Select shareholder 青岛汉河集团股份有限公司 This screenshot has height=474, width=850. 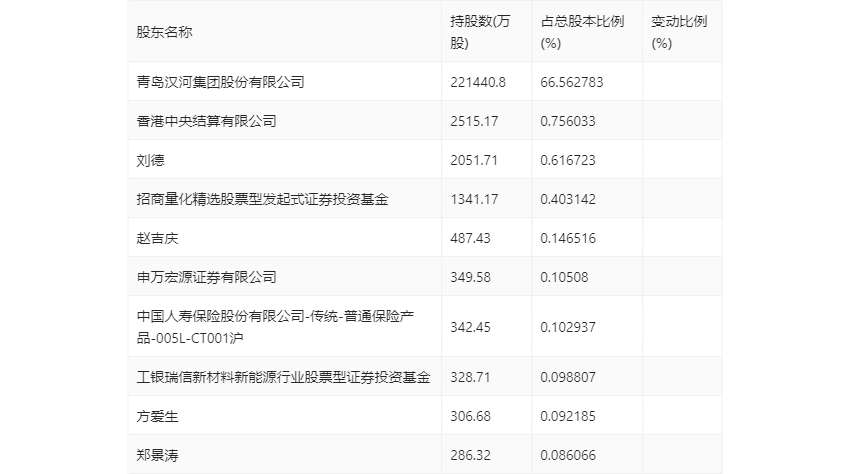pyautogui.click(x=220, y=82)
